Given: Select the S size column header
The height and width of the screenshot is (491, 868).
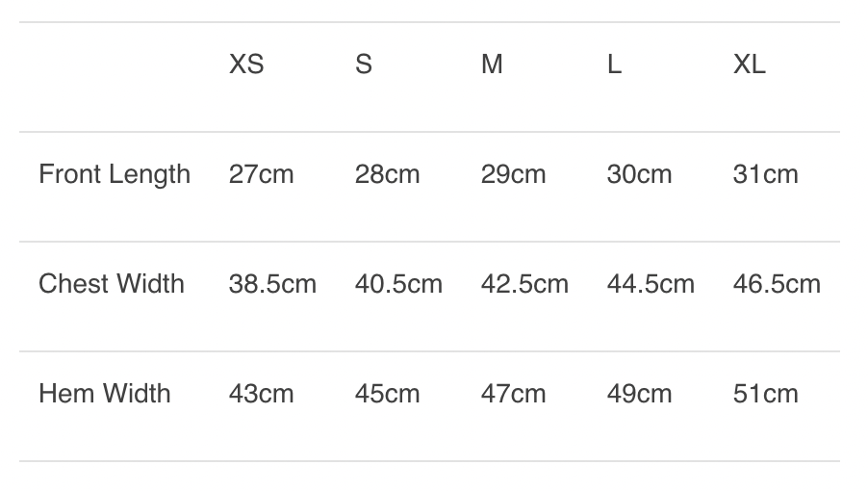Looking at the screenshot, I should 364,65.
